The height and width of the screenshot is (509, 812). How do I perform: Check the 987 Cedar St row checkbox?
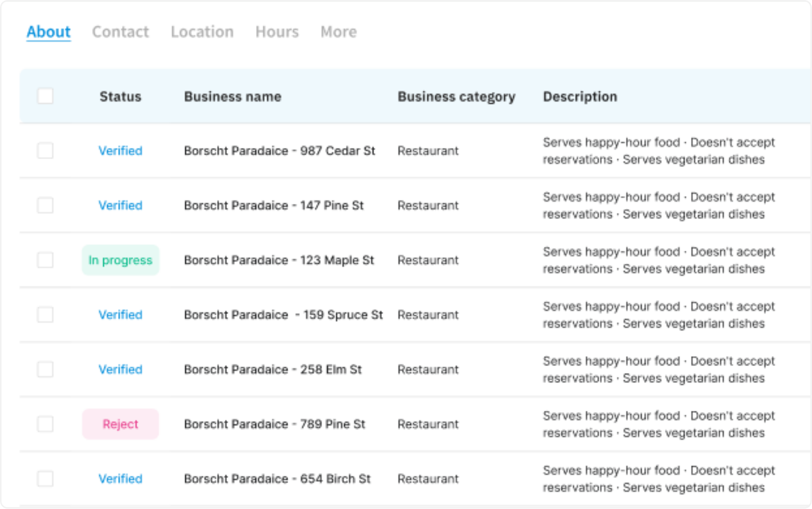coord(45,151)
